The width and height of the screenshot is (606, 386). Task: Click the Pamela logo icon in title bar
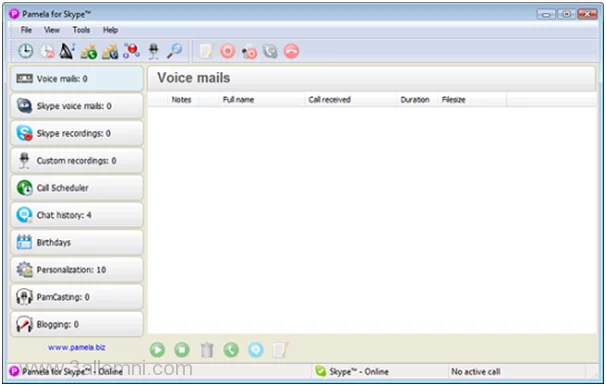click(x=14, y=14)
